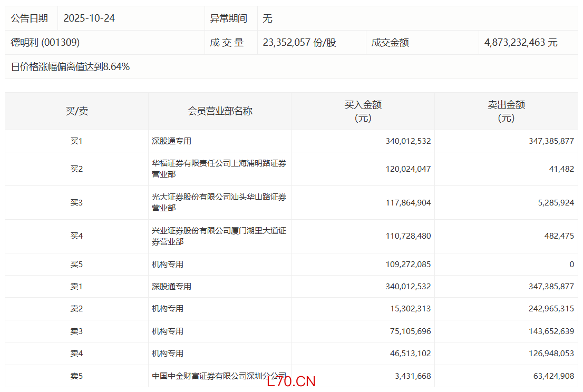This screenshot has width=583, height=392.
Task: Click the 会员营业部名称 column header
Action: [220, 111]
